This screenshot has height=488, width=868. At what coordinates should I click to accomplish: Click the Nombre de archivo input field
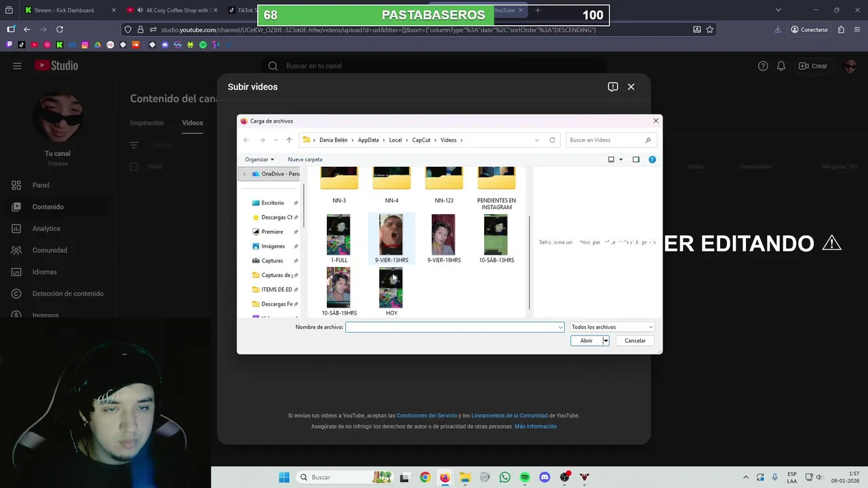point(452,327)
